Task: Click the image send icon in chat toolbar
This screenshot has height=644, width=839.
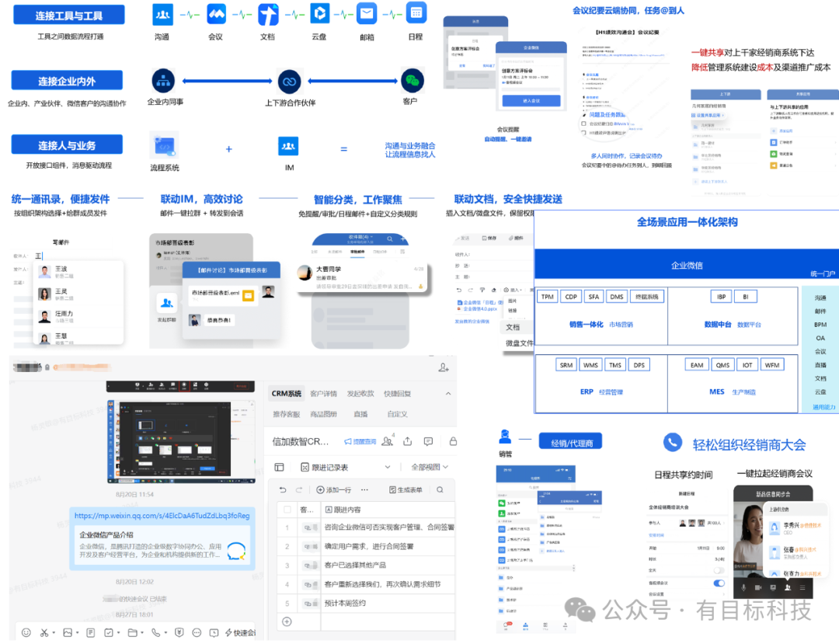Action: click(68, 633)
